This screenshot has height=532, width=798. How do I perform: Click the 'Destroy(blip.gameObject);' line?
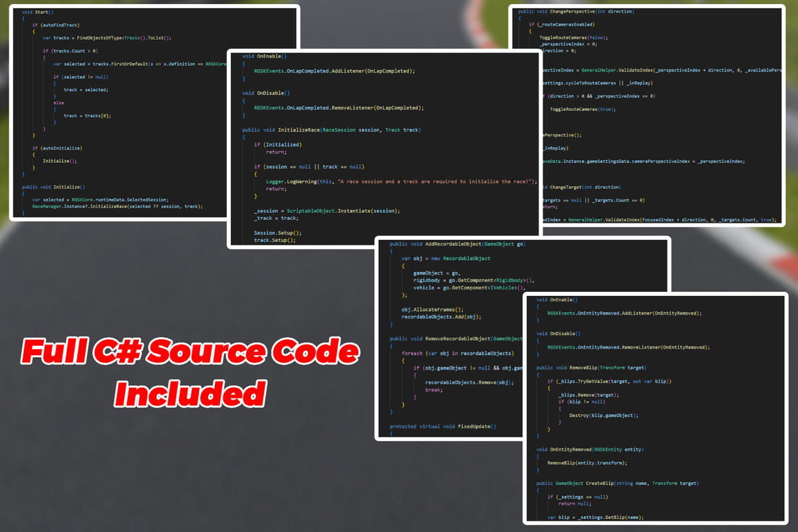pos(603,415)
